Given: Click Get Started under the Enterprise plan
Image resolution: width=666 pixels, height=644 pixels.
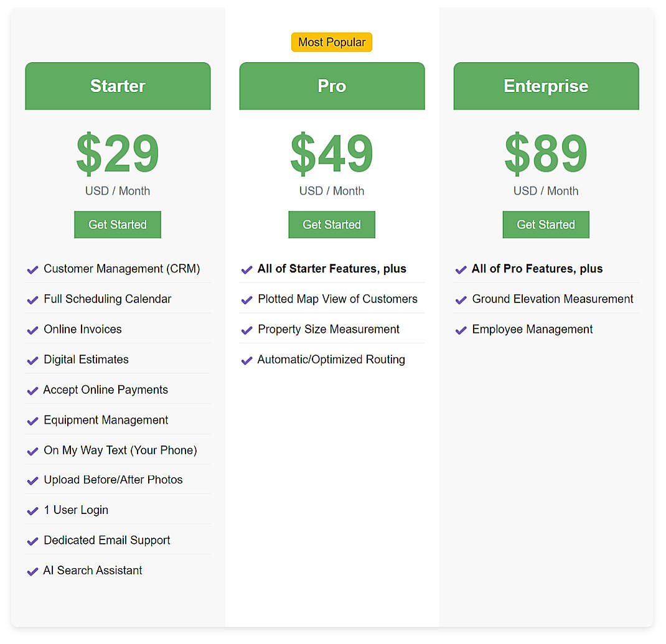Looking at the screenshot, I should click(x=545, y=225).
